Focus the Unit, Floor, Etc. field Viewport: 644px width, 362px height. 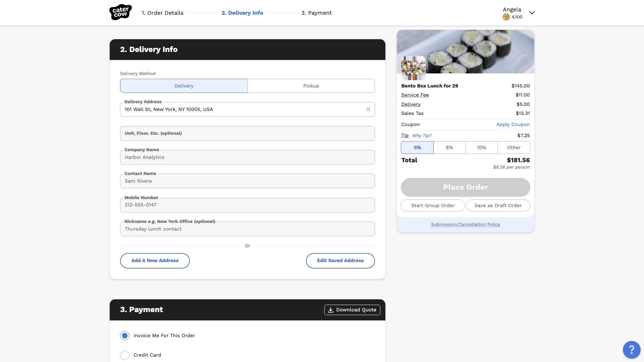coord(247,133)
